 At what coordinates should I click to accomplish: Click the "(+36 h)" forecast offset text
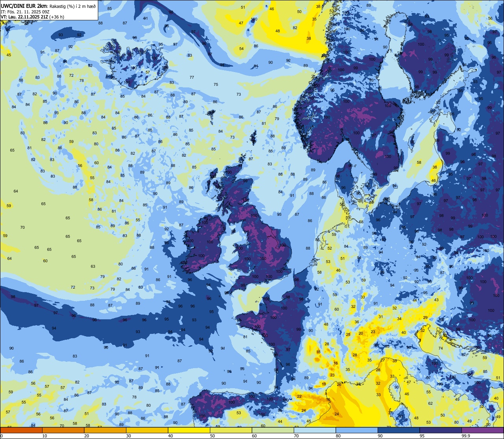click(57, 17)
